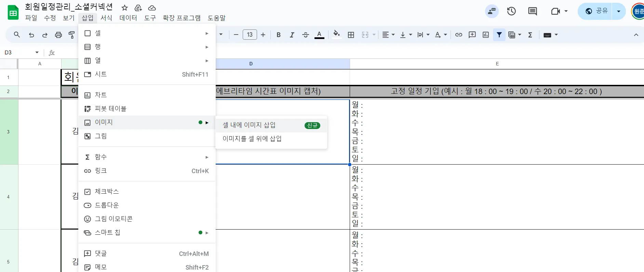Choose 셀 내에 이미지 삽입 from submenu

271,125
